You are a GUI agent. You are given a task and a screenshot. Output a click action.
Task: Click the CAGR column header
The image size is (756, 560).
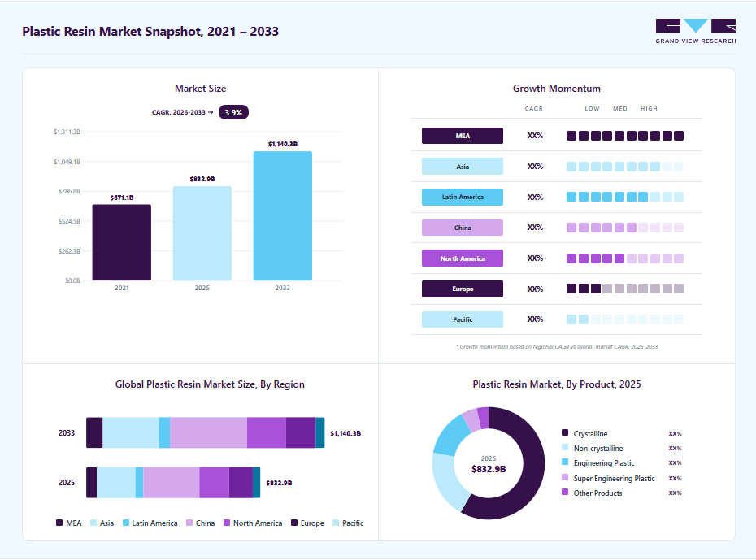[x=534, y=108]
